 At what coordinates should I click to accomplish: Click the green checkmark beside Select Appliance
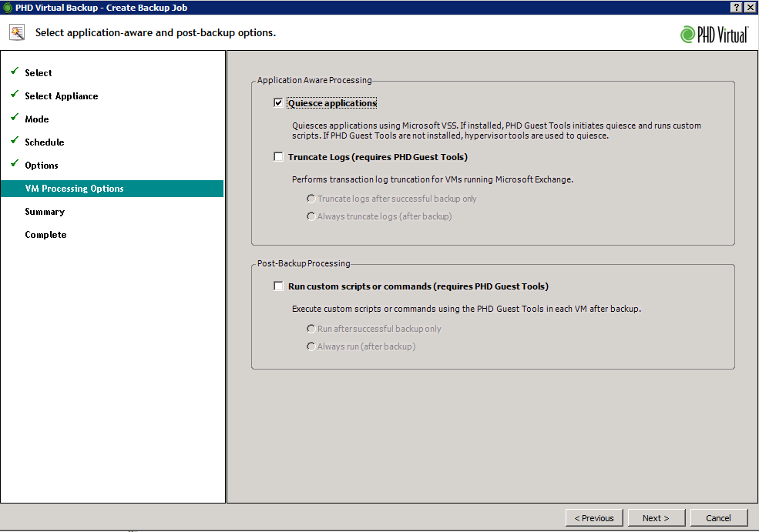[x=15, y=94]
